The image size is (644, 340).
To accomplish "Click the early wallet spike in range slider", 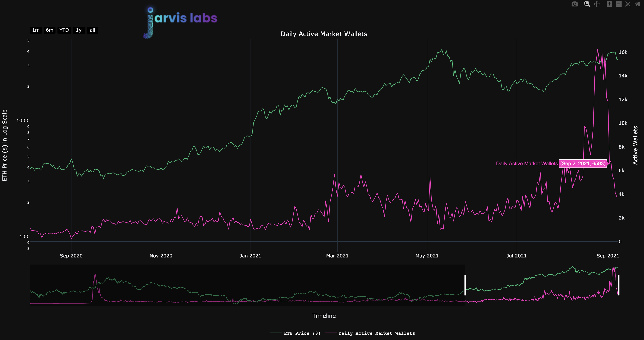I will pyautogui.click(x=95, y=276).
